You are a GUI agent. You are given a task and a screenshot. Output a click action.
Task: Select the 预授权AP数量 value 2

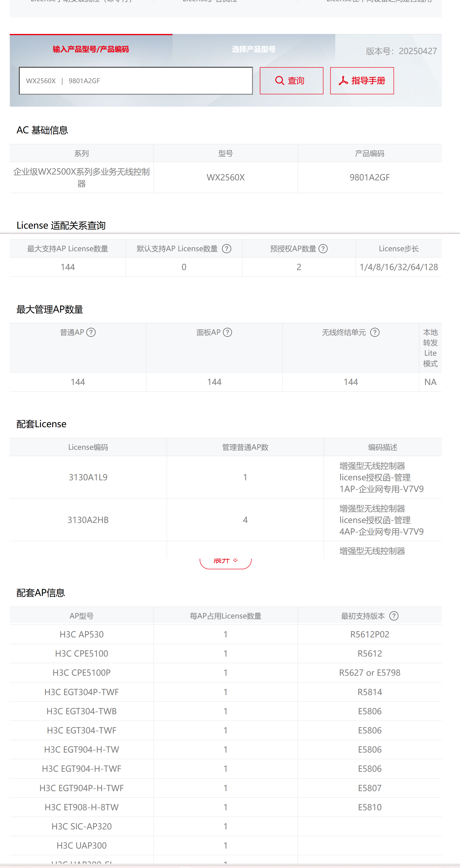[299, 267]
